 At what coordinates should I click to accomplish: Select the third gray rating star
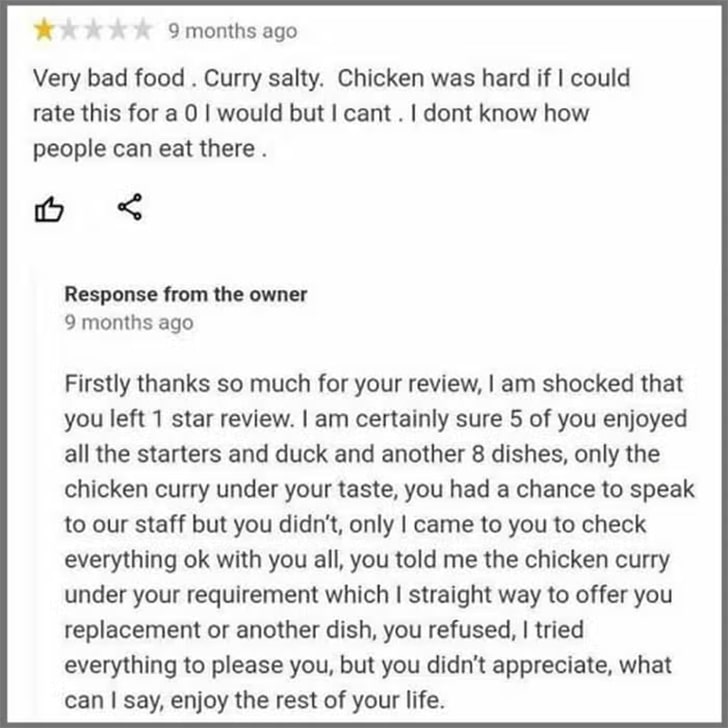93,30
